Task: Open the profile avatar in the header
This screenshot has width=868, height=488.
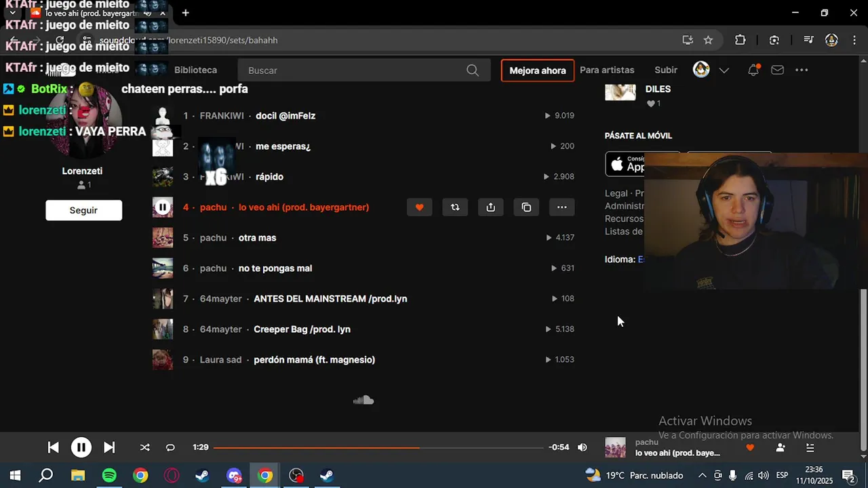Action: tap(701, 70)
